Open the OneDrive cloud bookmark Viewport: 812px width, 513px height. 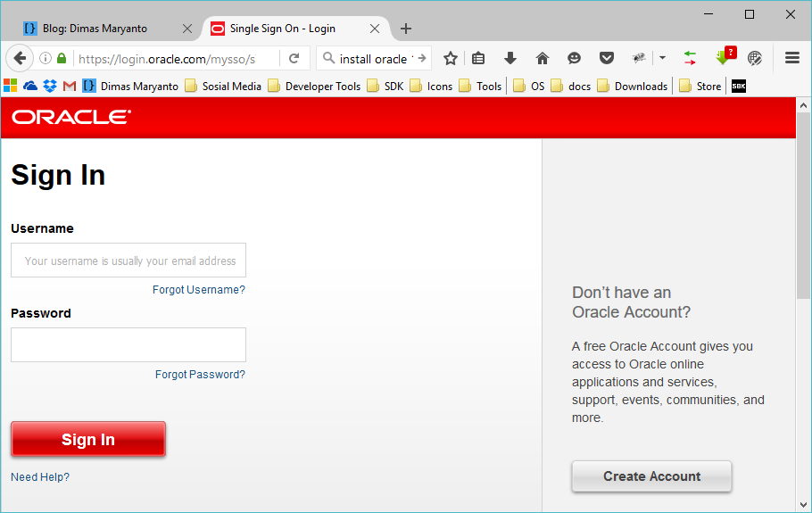(30, 86)
